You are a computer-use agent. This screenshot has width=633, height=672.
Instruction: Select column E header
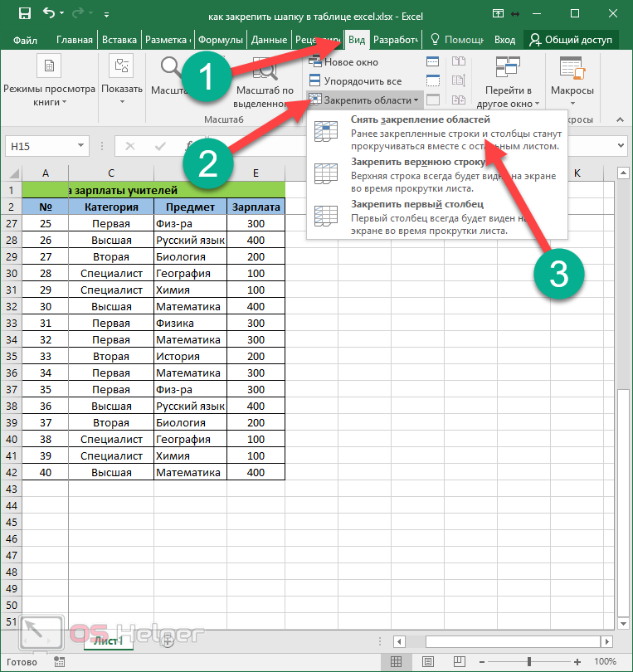click(x=256, y=173)
